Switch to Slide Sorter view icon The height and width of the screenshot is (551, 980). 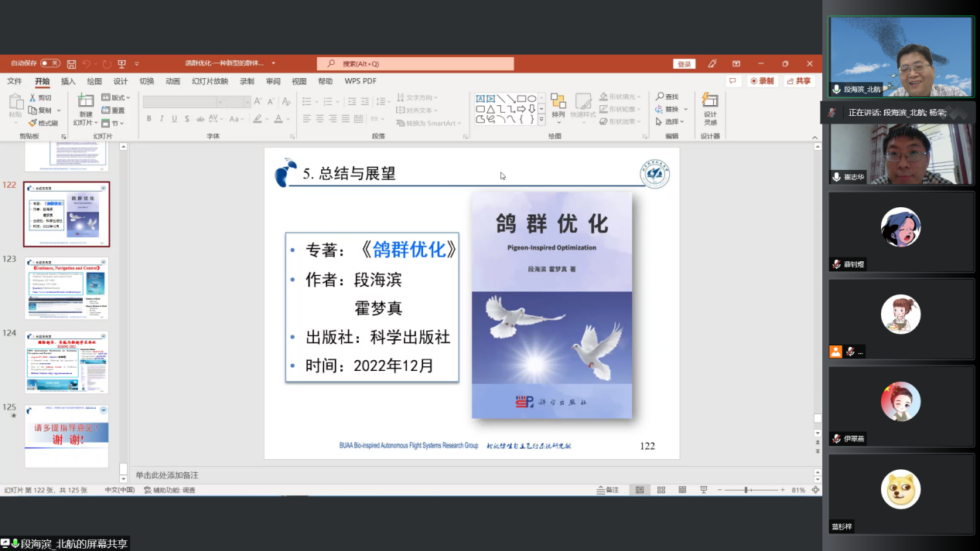[661, 490]
